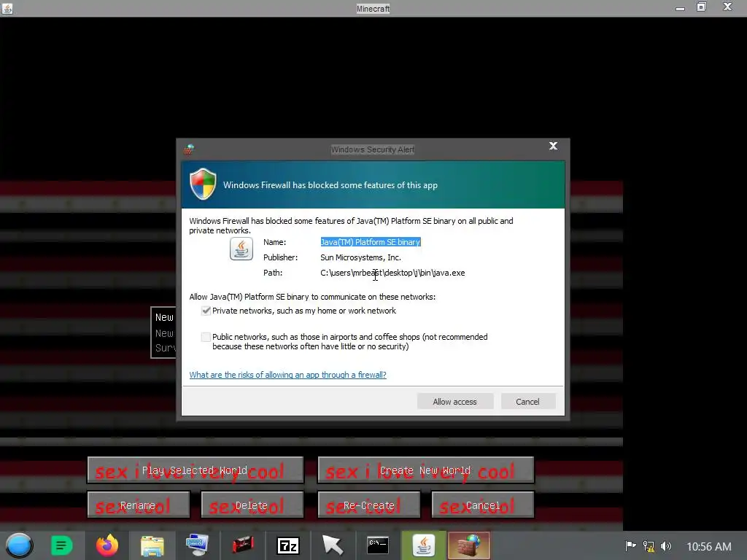
Task: Cancel the Windows Security Alert dialog
Action: (528, 402)
